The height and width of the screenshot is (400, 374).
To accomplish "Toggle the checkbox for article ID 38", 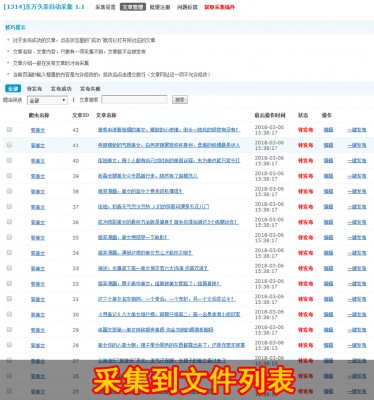I will 9,191.
